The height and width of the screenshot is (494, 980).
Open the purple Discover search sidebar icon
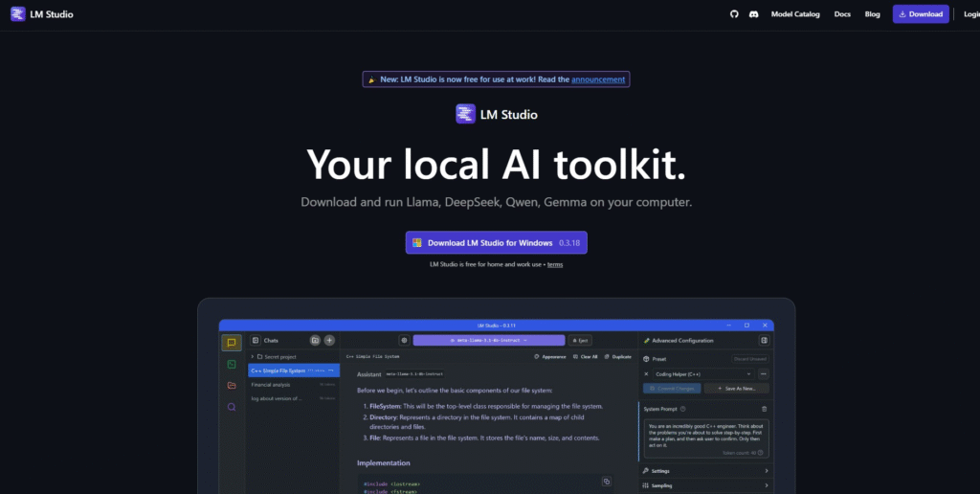point(232,407)
